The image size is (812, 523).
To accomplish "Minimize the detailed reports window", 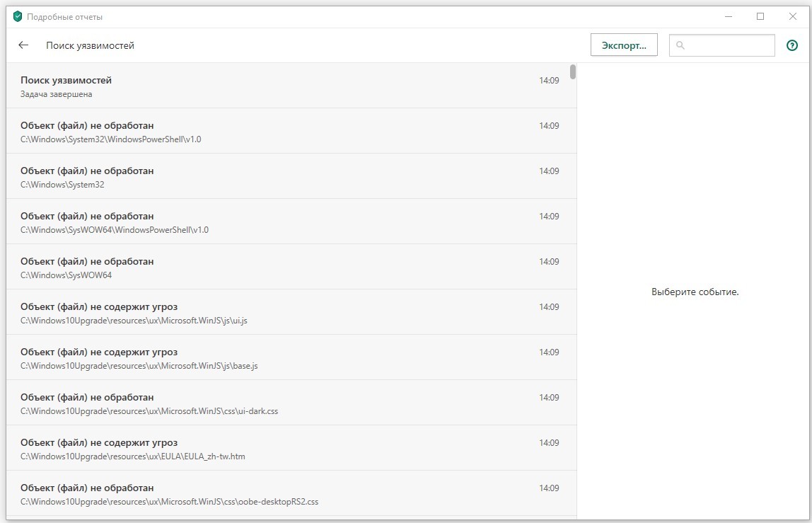I will tap(728, 16).
